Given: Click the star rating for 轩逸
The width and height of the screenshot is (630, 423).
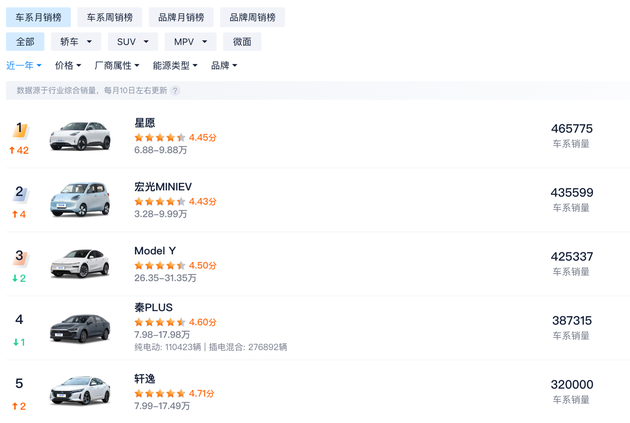Looking at the screenshot, I should tap(159, 393).
